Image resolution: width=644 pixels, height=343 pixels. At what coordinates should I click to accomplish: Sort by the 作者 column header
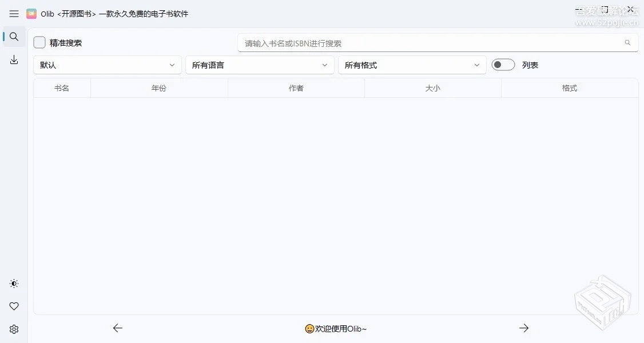pyautogui.click(x=296, y=87)
